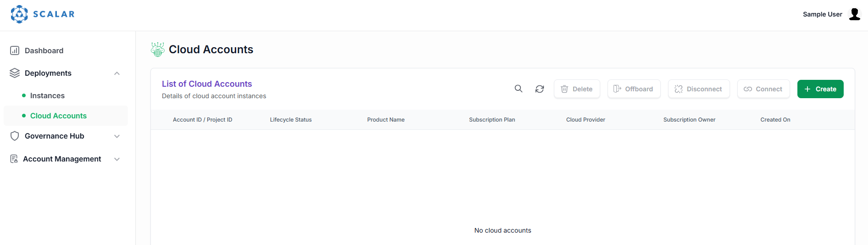Screen dimensions: 868x245
Task: Click the Account ID / Project ID column header
Action: pyautogui.click(x=202, y=120)
